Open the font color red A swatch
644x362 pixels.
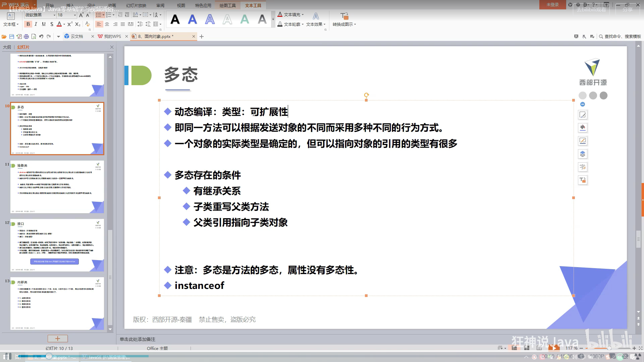(x=59, y=24)
